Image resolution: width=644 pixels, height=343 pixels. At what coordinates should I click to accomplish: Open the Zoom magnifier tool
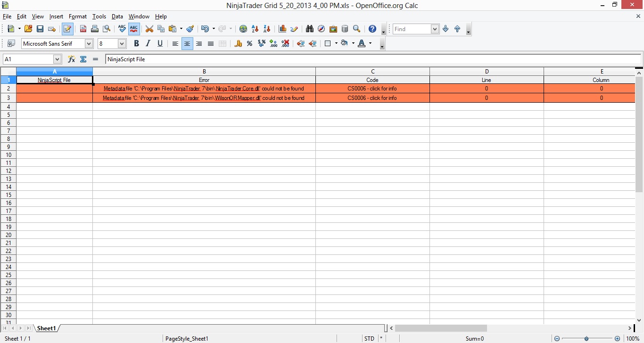click(357, 29)
